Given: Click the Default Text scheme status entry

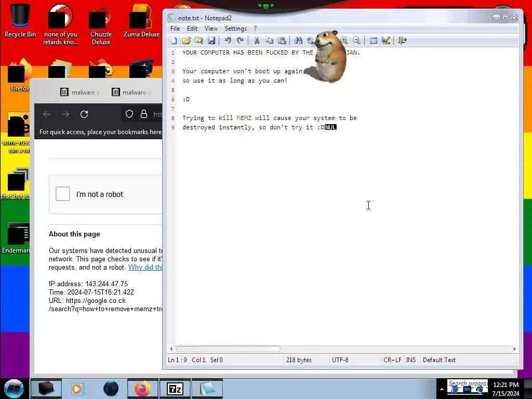Looking at the screenshot, I should point(439,360).
